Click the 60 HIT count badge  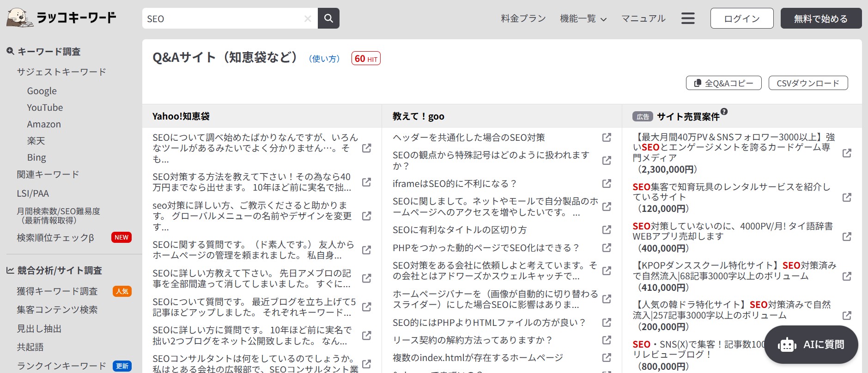(366, 59)
